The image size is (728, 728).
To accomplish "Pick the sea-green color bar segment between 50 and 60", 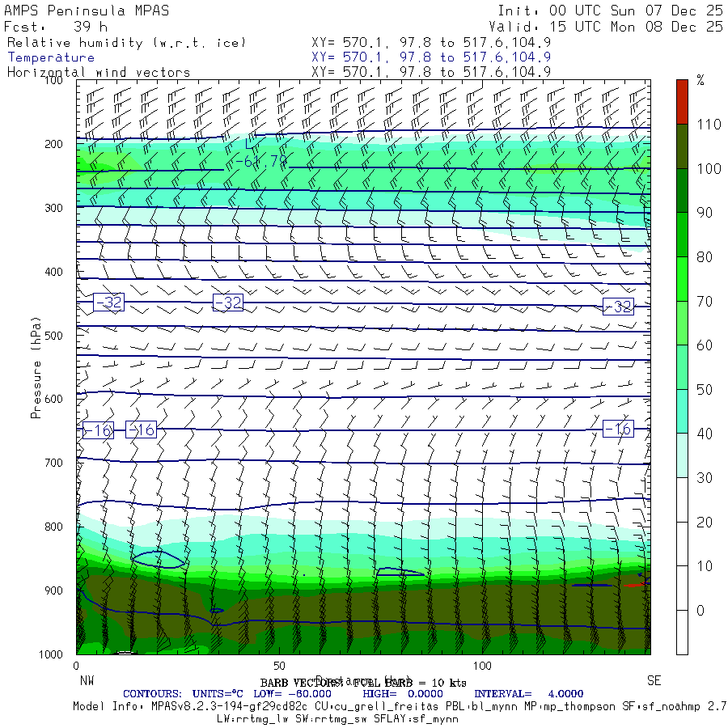I will [x=682, y=366].
